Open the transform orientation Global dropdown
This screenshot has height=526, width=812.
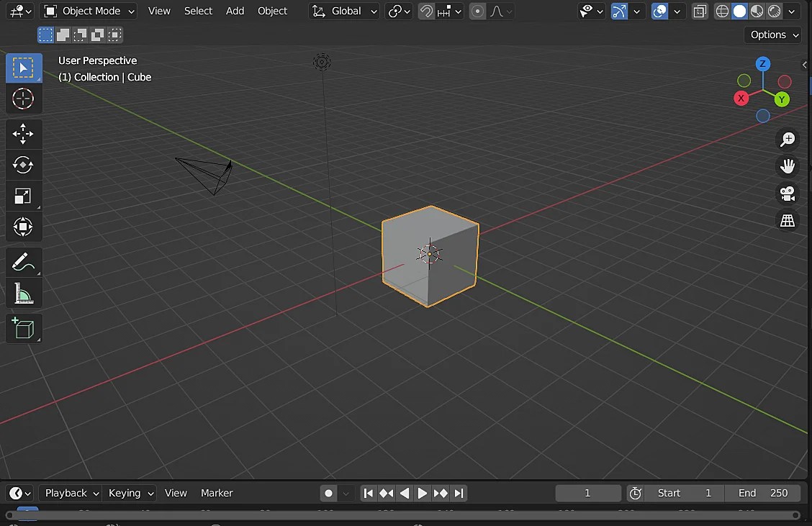[343, 11]
